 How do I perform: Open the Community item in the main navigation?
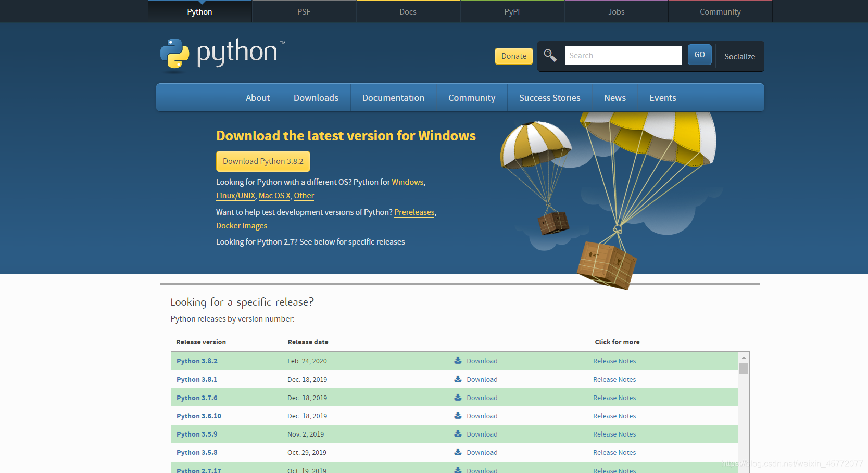(472, 98)
